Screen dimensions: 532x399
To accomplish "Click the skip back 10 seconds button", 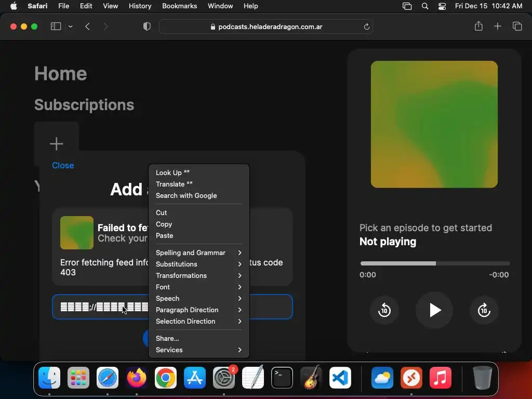I will point(384,310).
